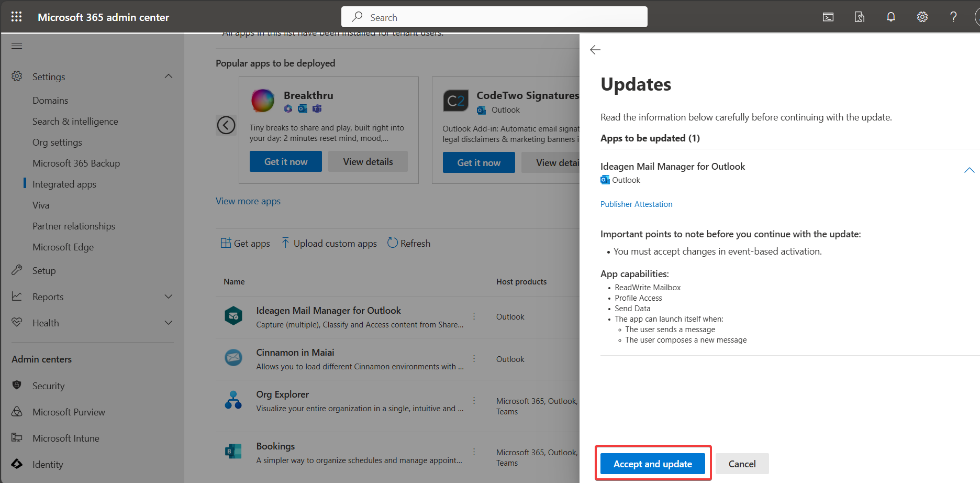Viewport: 980px width, 483px height.
Task: Open Integrated apps in sidebar
Action: [x=64, y=184]
